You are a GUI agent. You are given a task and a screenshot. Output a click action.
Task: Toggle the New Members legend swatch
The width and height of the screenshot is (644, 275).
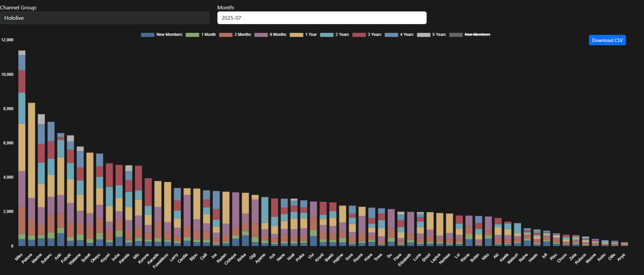[x=148, y=35]
